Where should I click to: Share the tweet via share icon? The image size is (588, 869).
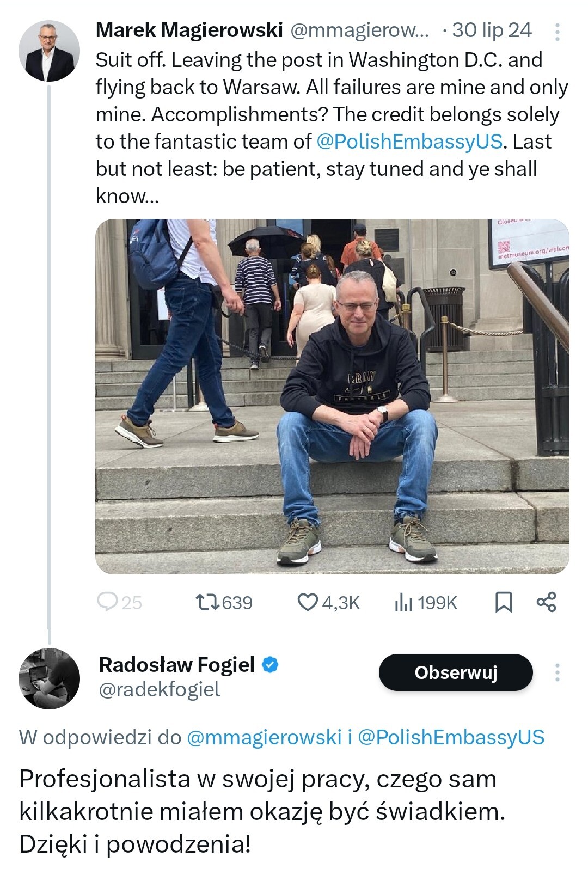pyautogui.click(x=546, y=602)
